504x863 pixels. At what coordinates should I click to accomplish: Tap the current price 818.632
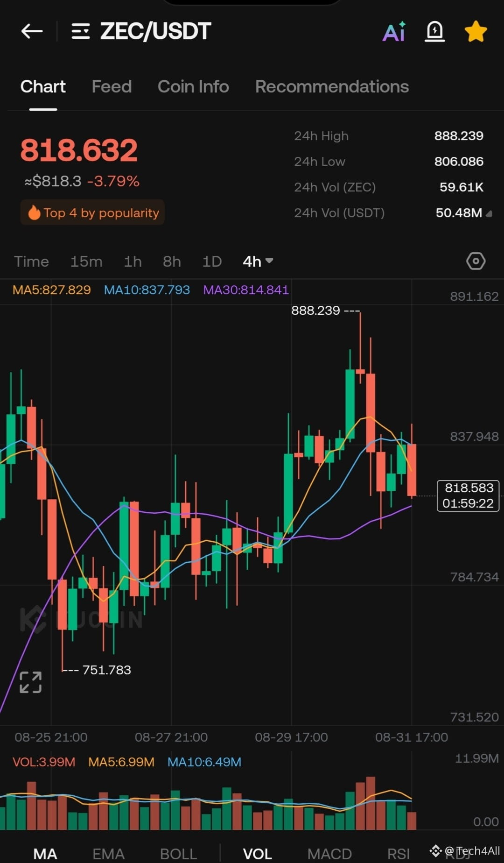79,150
